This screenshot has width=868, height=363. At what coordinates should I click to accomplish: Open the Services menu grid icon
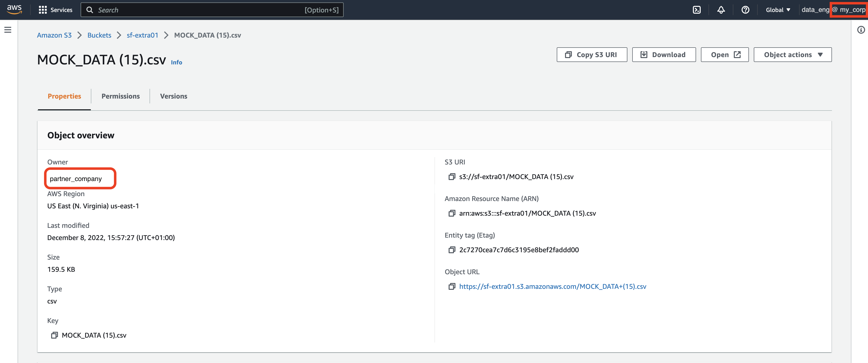tap(43, 10)
